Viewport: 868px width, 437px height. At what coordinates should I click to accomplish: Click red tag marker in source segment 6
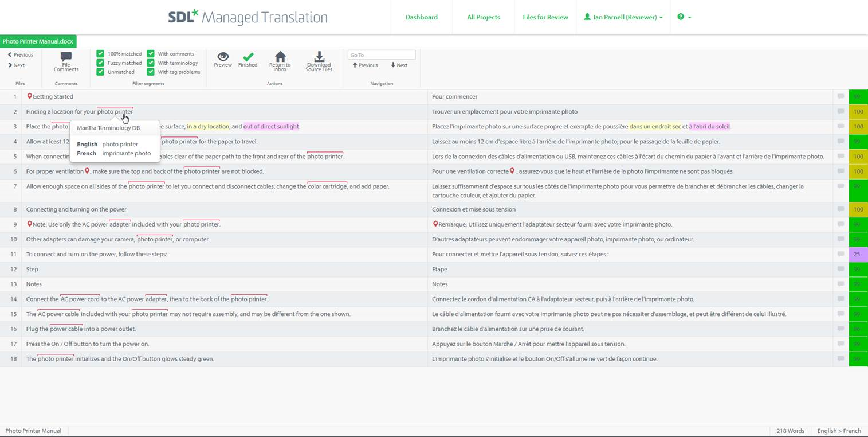87,171
